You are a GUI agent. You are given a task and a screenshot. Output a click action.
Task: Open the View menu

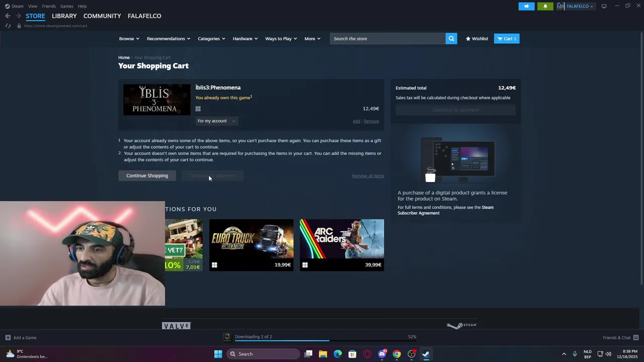click(33, 6)
